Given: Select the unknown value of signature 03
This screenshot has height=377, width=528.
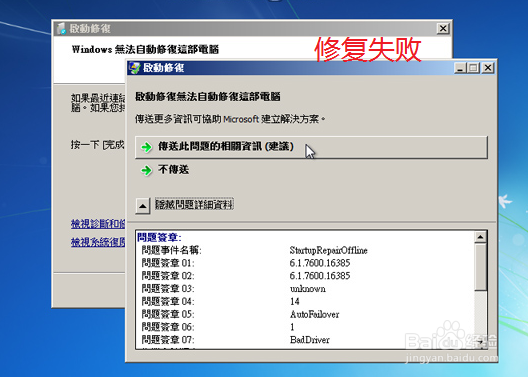Looking at the screenshot, I should 307,289.
